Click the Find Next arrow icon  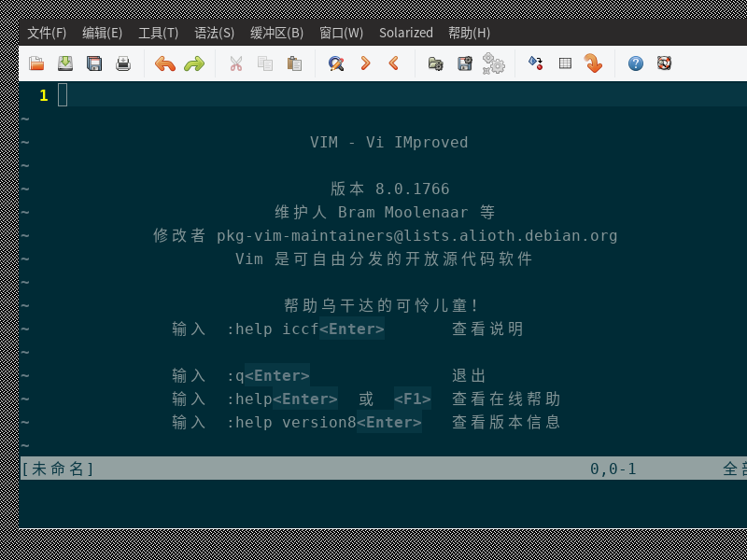pyautogui.click(x=365, y=63)
